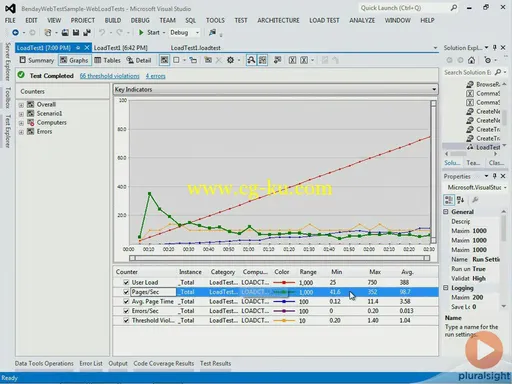Screen dimensions: 512x384
Task: Click the Property Pages wrench icon
Action: (475, 200)
